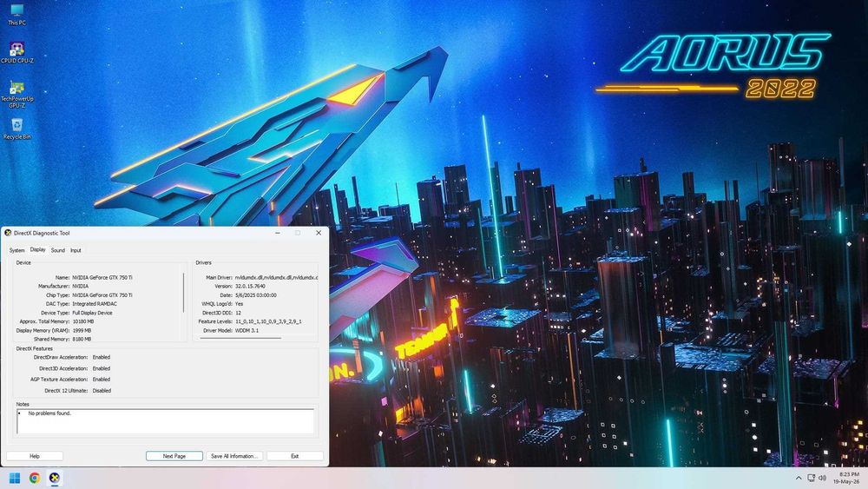
Task: Show hidden tray icons with the chevron
Action: (799, 478)
